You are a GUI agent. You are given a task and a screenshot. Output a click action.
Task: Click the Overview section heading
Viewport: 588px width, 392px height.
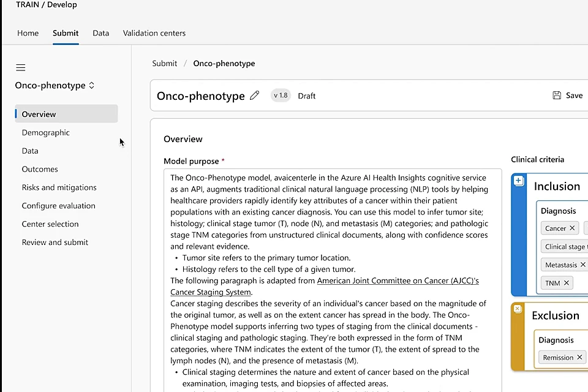click(x=183, y=139)
